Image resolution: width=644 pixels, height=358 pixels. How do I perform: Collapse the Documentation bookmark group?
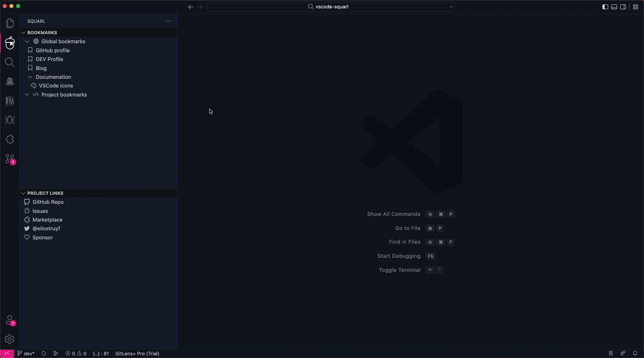point(31,77)
